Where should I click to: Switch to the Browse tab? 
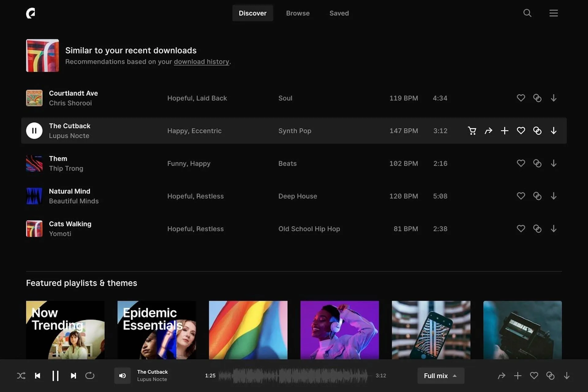pyautogui.click(x=298, y=13)
